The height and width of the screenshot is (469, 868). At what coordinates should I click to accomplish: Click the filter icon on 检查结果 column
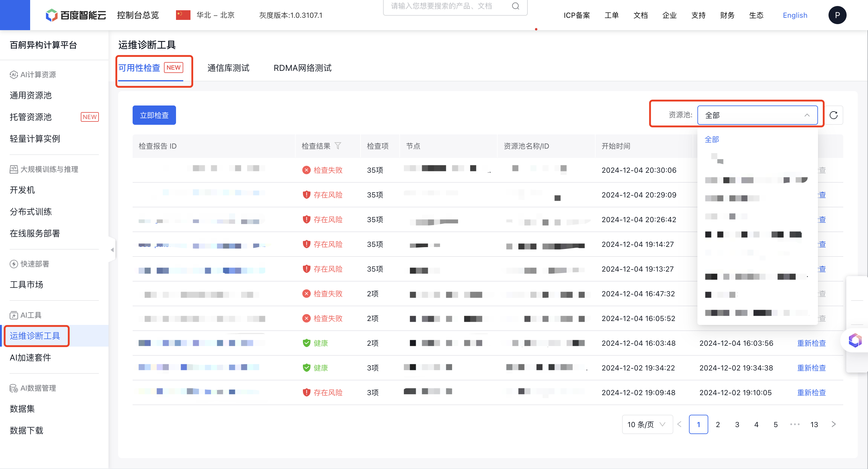pyautogui.click(x=338, y=146)
